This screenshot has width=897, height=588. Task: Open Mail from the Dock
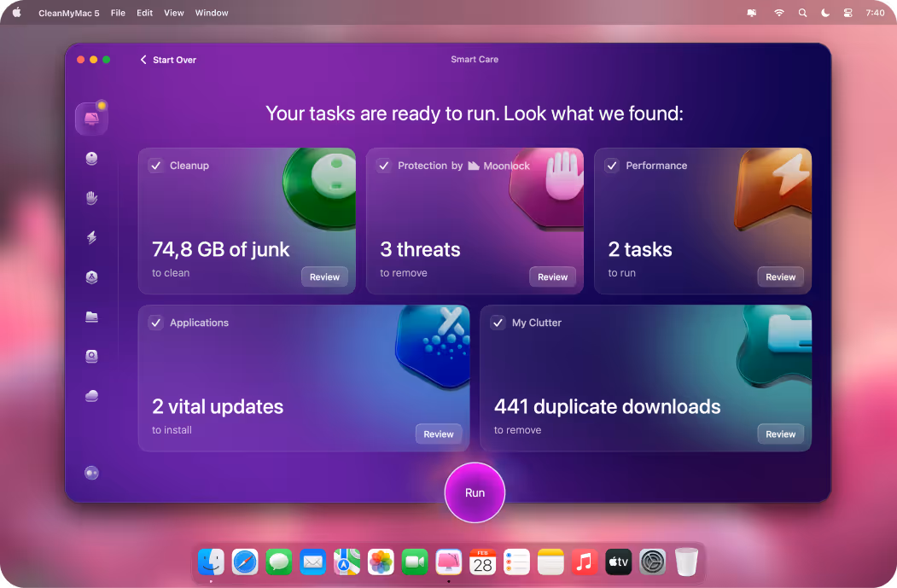click(x=313, y=562)
